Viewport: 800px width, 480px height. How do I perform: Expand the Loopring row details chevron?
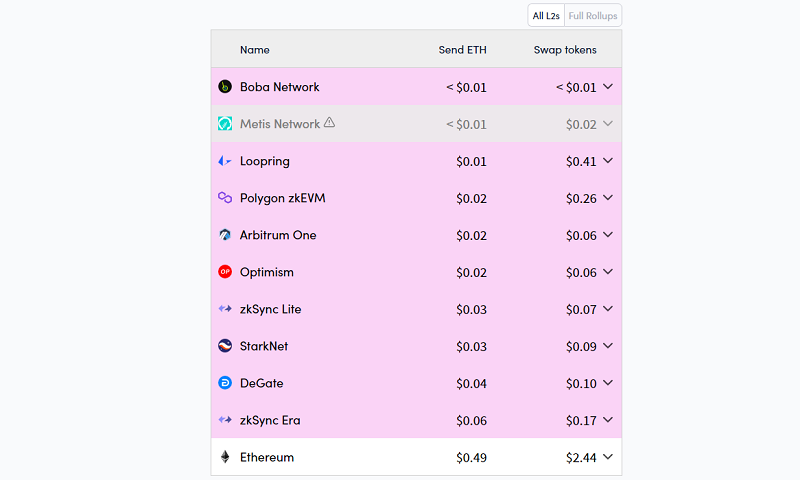pyautogui.click(x=608, y=161)
